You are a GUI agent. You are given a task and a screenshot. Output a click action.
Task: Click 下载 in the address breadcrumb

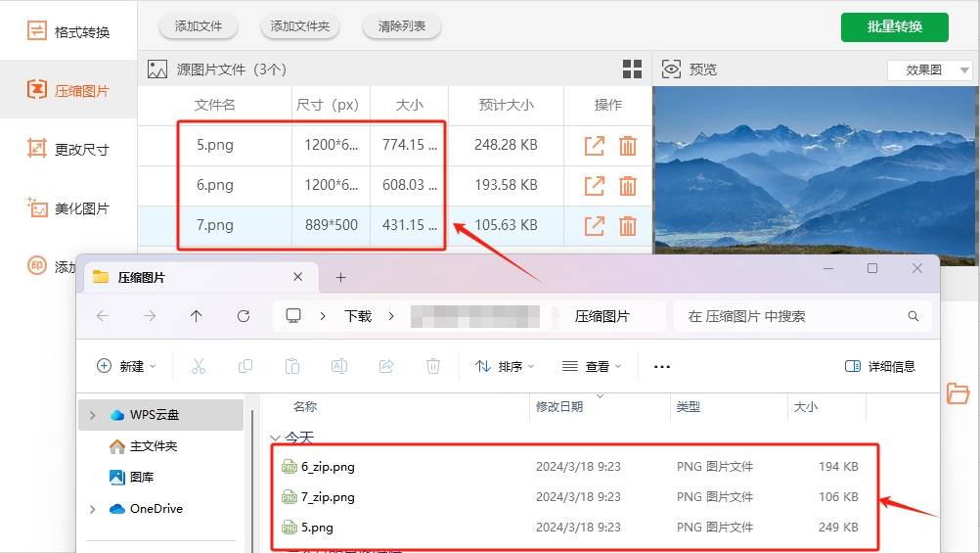pos(358,316)
